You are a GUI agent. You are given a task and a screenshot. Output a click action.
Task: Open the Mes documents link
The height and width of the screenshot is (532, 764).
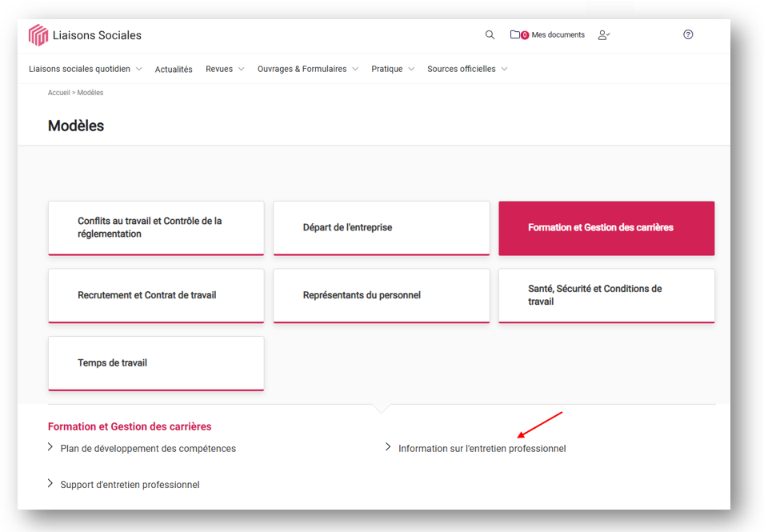coord(558,34)
